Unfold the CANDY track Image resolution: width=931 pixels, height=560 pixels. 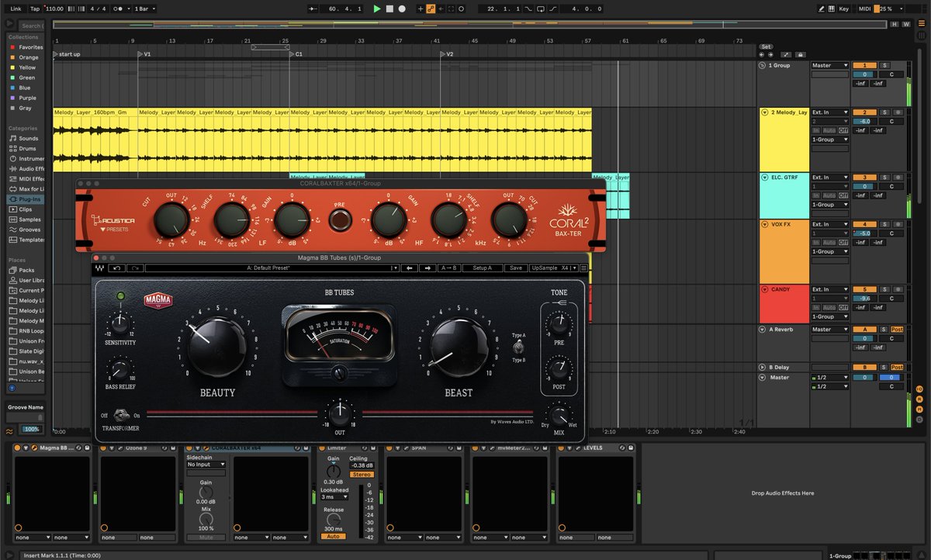coord(763,289)
